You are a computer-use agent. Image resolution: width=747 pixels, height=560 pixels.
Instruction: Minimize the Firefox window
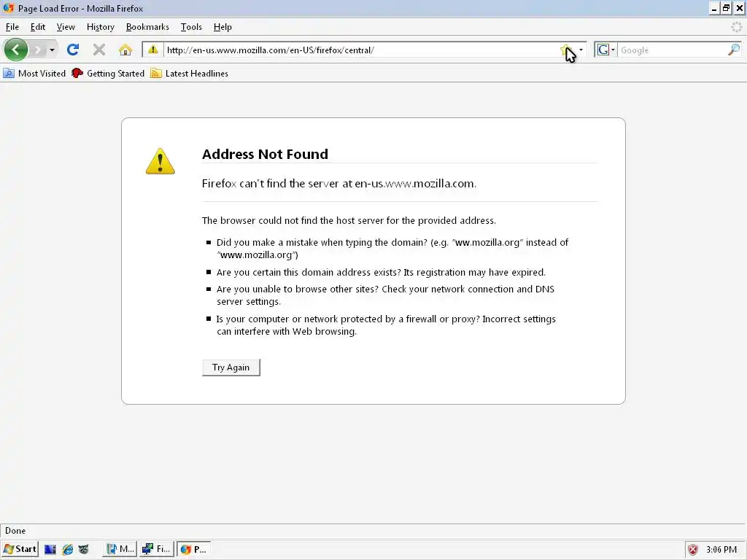713,8
